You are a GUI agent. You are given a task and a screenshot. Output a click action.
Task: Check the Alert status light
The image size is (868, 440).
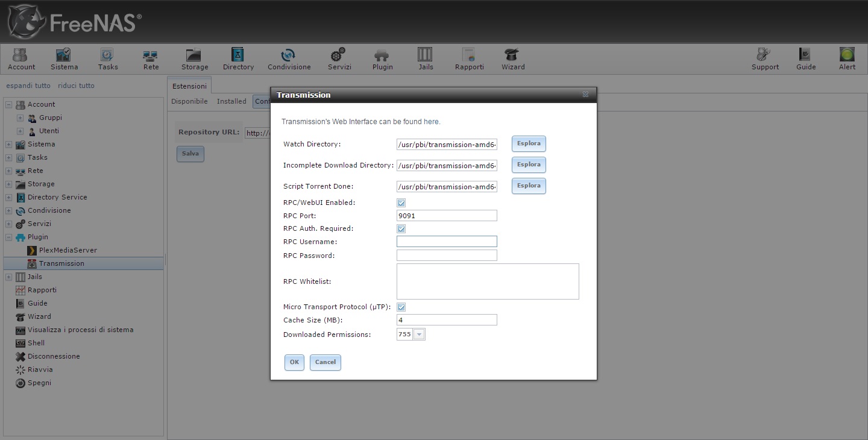pyautogui.click(x=847, y=59)
